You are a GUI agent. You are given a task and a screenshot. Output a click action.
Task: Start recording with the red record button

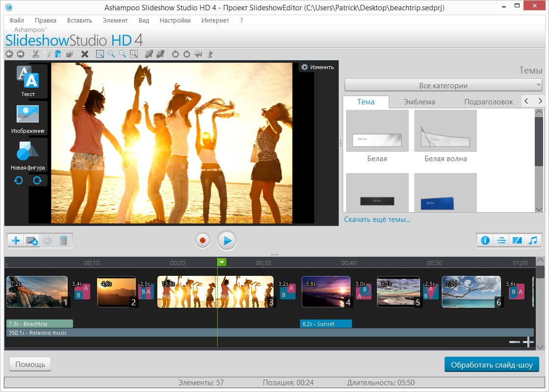[x=202, y=241]
